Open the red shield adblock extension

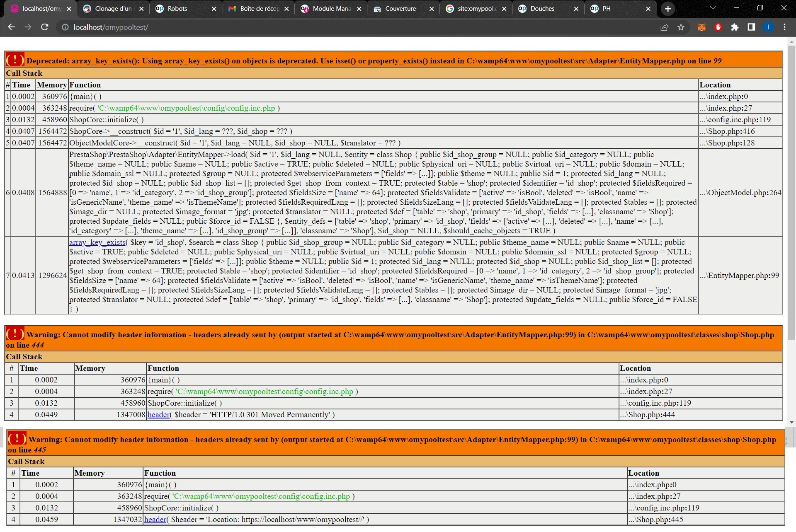coord(718,27)
